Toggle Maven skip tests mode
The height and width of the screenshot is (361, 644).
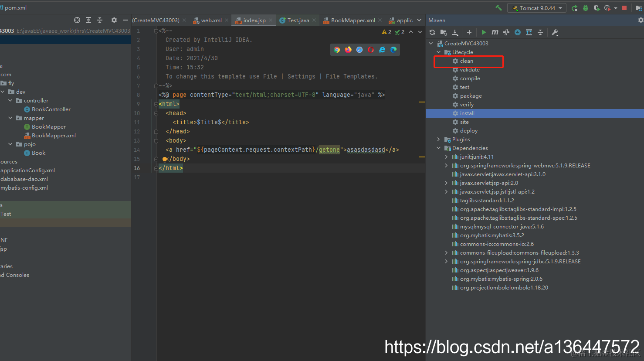point(518,32)
